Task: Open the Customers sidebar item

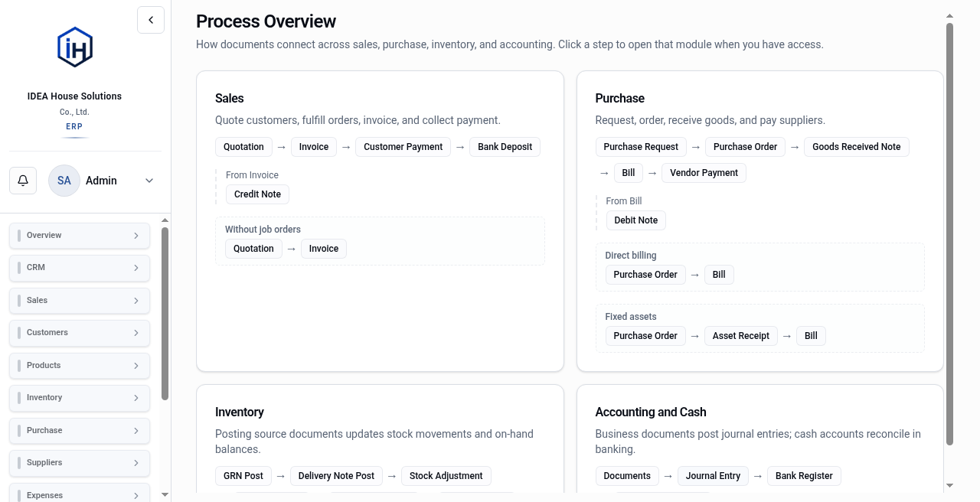Action: (x=80, y=333)
